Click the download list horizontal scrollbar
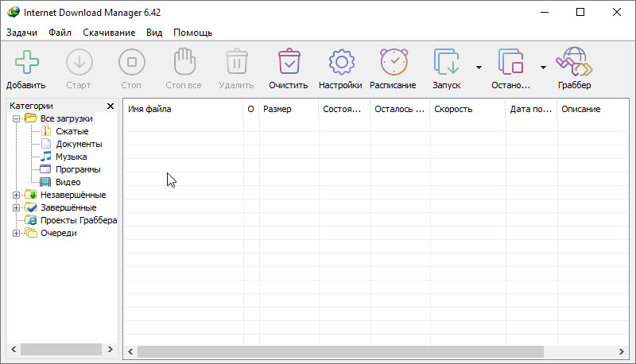This screenshot has height=364, width=636. 340,350
